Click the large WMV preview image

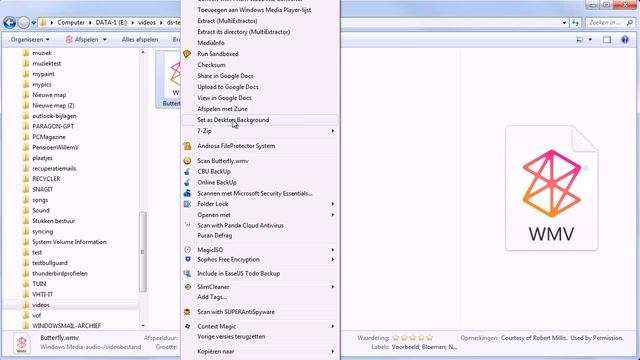pyautogui.click(x=551, y=188)
